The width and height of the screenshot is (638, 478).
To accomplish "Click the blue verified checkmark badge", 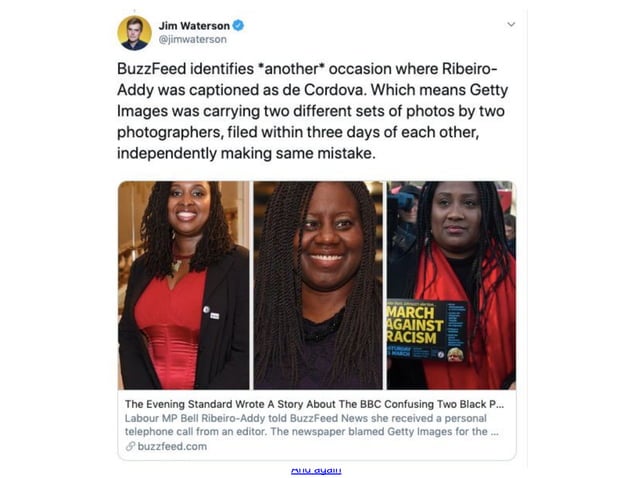I will [x=238, y=26].
